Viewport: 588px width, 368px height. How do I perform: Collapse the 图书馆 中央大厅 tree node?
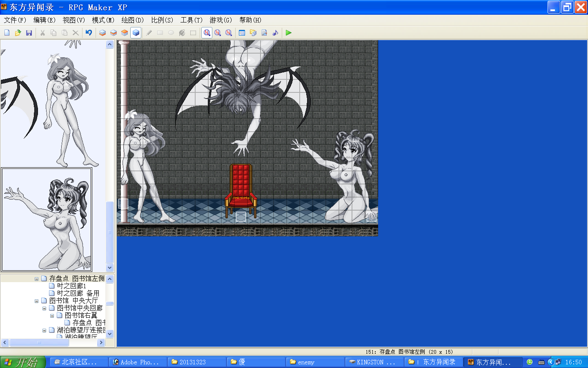coord(36,301)
